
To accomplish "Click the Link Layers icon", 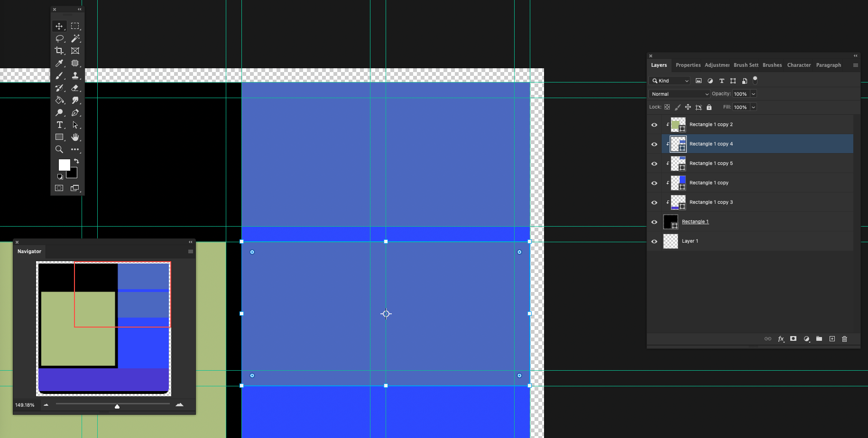I will click(768, 338).
